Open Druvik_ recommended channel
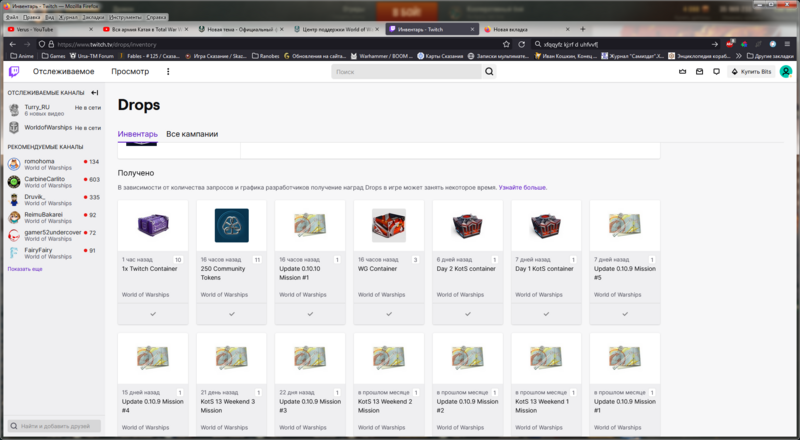Viewport: 800px width, 440px height. pos(54,200)
